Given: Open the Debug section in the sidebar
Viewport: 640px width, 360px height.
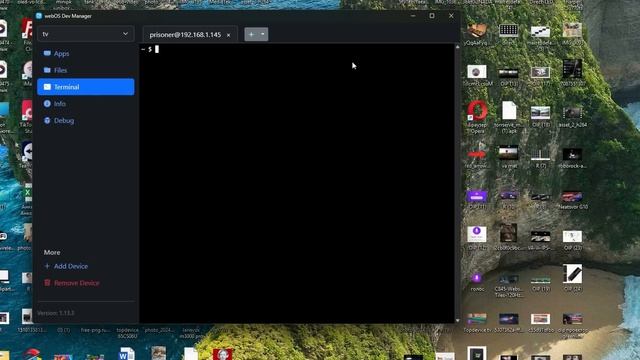Looking at the screenshot, I should [x=86, y=120].
